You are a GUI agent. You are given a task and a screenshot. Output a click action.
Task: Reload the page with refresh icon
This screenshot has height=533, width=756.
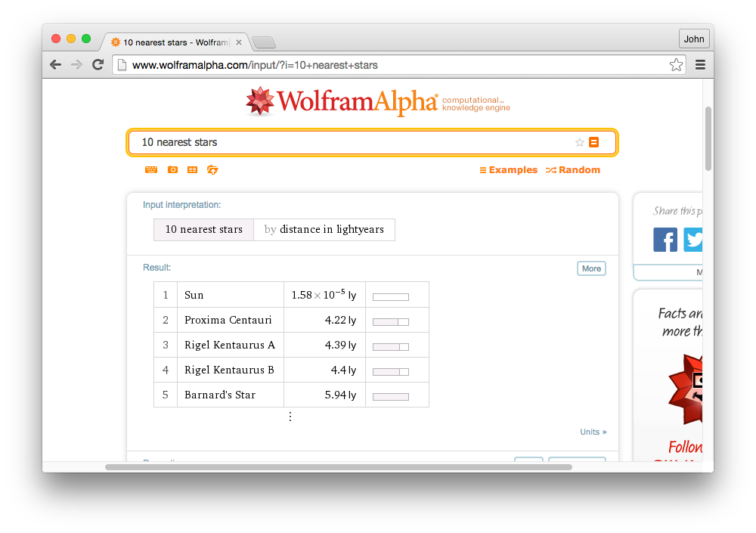(x=98, y=64)
